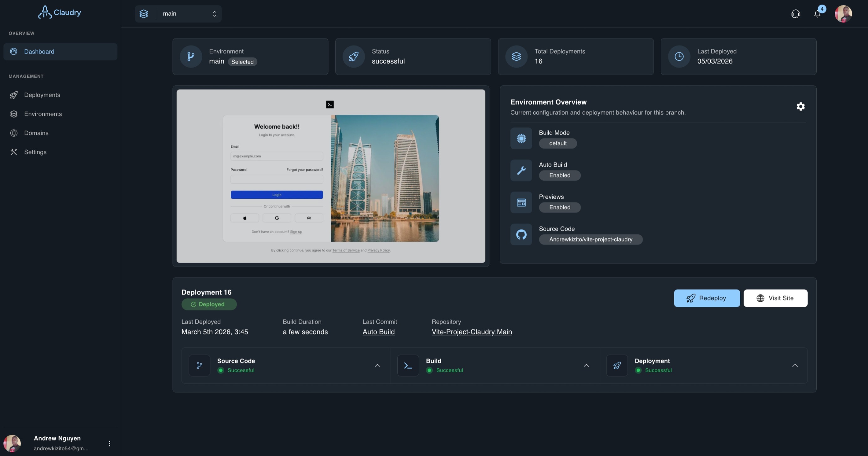Toggle Previews Enabled badge
Viewport: 868px width, 456px height.
559,207
